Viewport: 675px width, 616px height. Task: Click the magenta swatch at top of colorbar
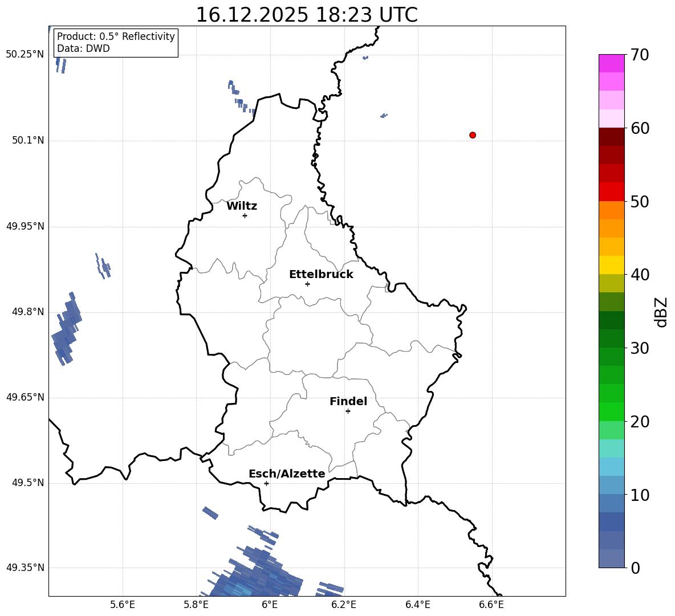(611, 63)
